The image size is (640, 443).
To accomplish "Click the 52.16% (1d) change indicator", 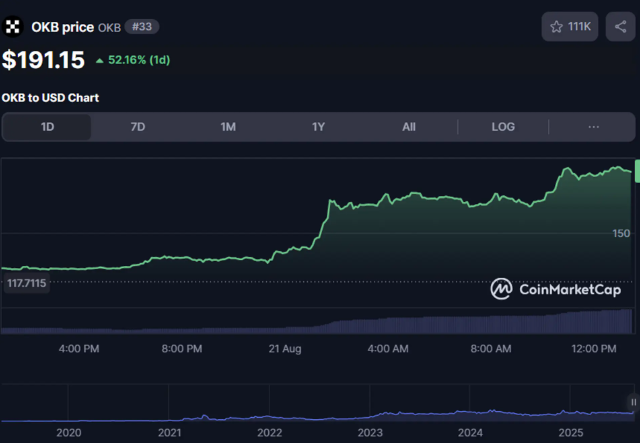I will [133, 60].
